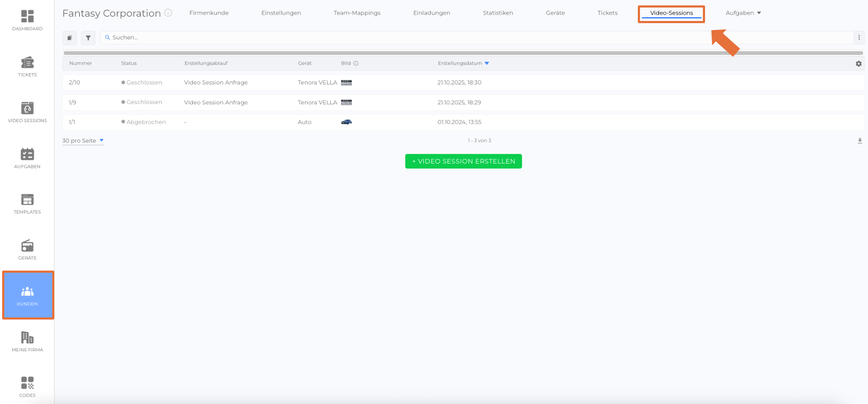
Task: Click the filter funnel icon
Action: click(x=88, y=38)
